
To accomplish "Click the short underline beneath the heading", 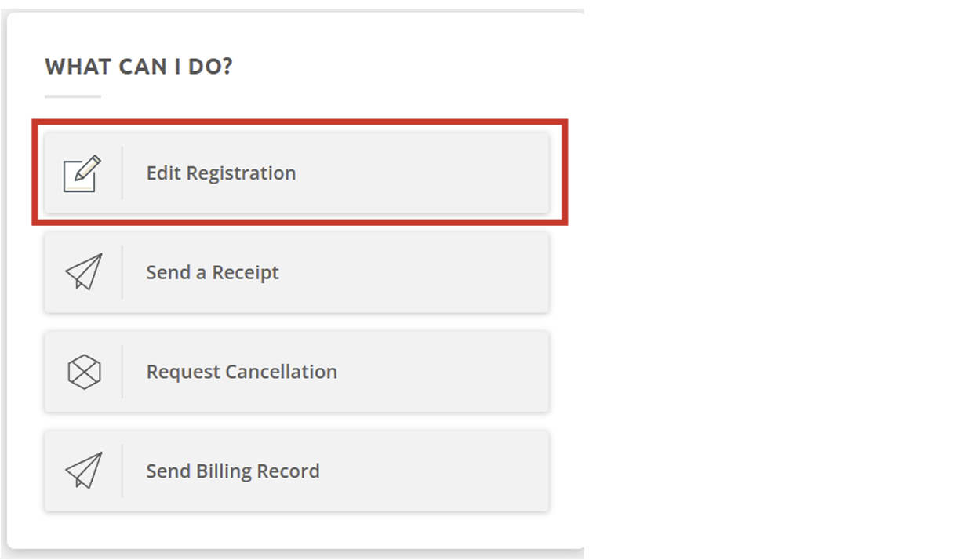I will click(x=73, y=96).
